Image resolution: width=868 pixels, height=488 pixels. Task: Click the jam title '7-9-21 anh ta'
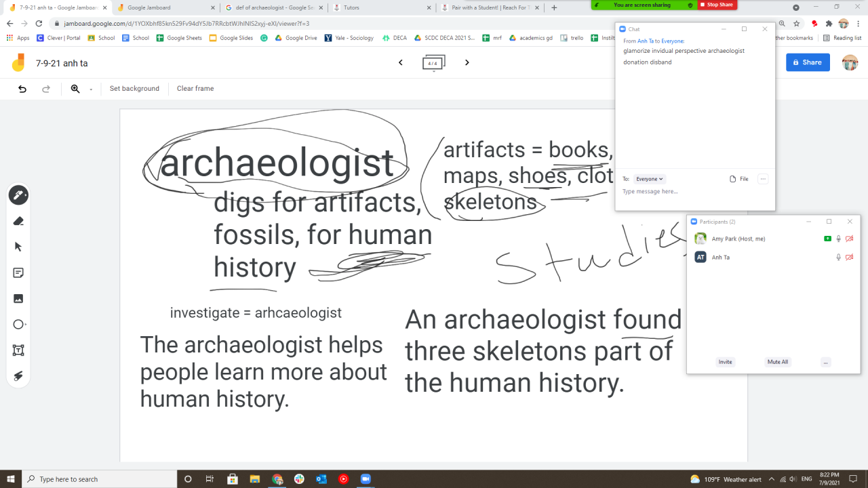(x=62, y=63)
